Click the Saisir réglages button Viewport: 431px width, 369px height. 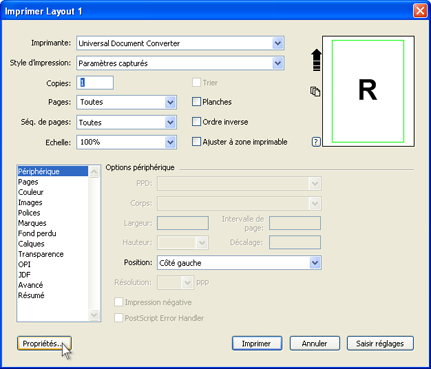(380, 343)
